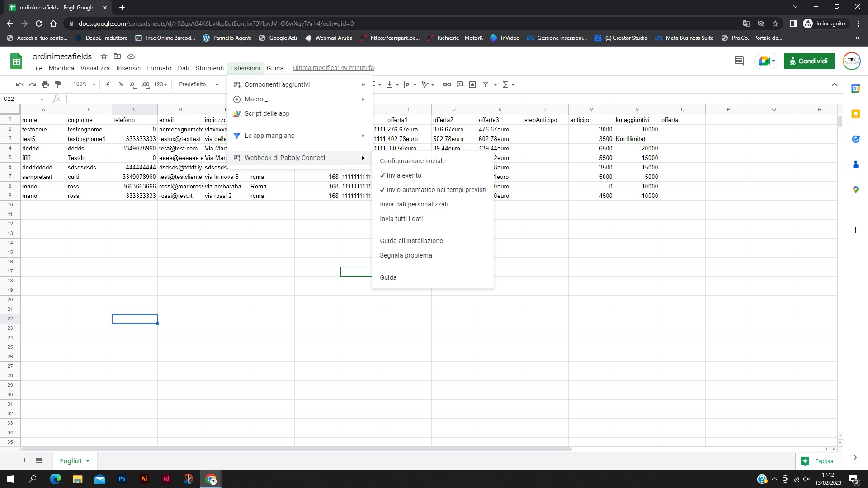Open Ultima modifica 49 minuti fa link
868x488 pixels.
(x=333, y=68)
